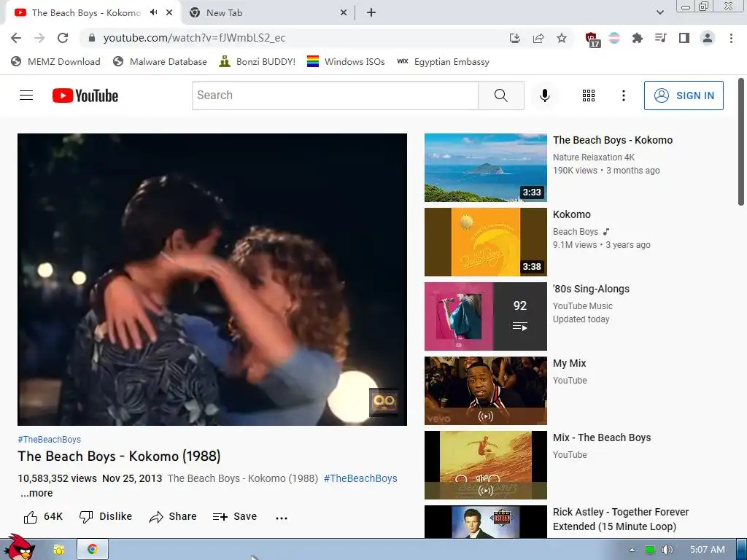Open the Mix - The Beach Boys title

point(602,437)
